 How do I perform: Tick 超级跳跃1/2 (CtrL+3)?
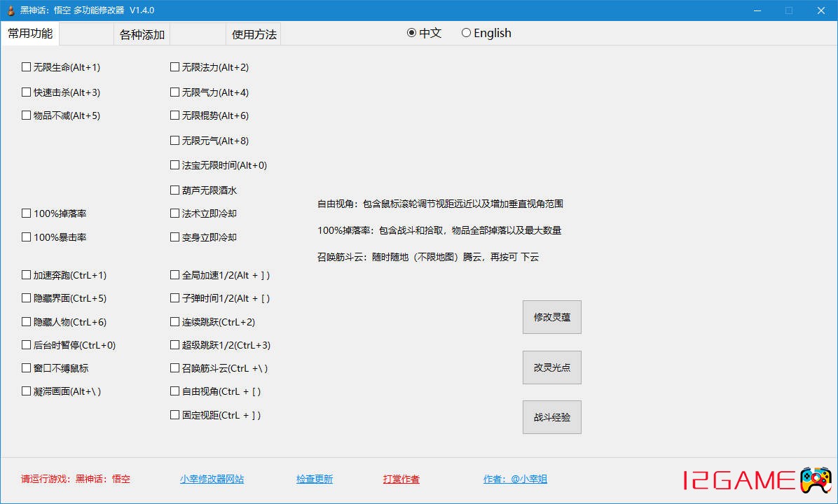point(174,344)
